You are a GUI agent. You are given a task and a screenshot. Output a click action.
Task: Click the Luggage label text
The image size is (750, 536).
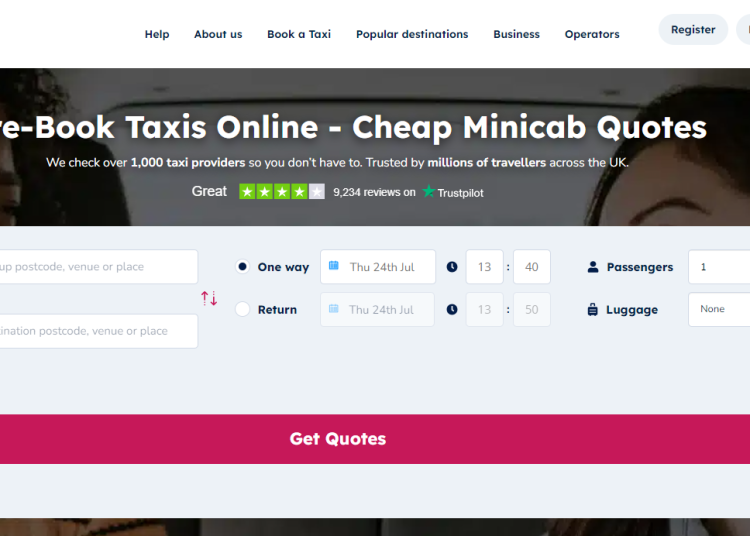click(632, 310)
